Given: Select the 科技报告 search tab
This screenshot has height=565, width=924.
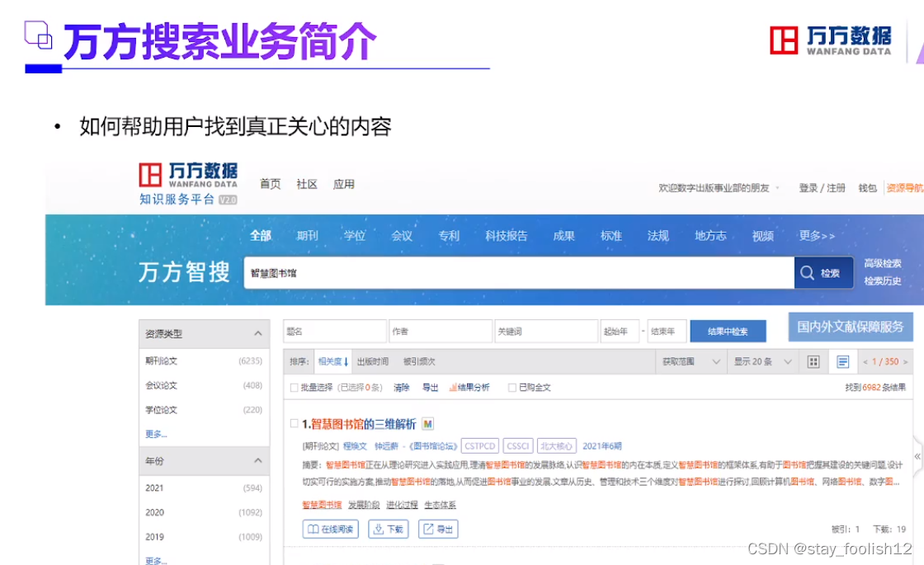Looking at the screenshot, I should [x=507, y=236].
